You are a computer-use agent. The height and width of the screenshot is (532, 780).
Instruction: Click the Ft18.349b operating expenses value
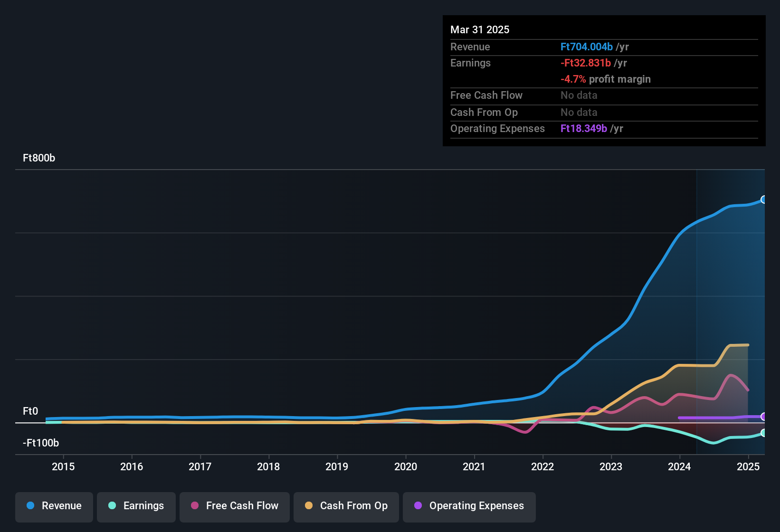(584, 128)
